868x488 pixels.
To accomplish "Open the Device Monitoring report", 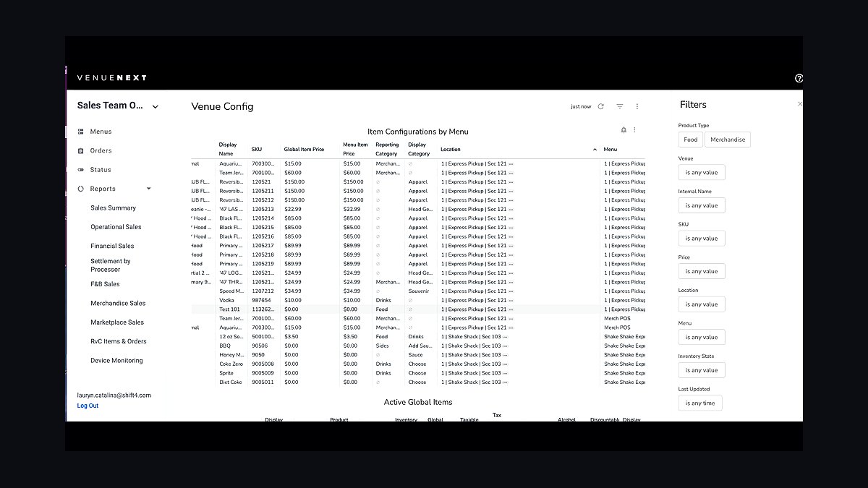I will [116, 361].
